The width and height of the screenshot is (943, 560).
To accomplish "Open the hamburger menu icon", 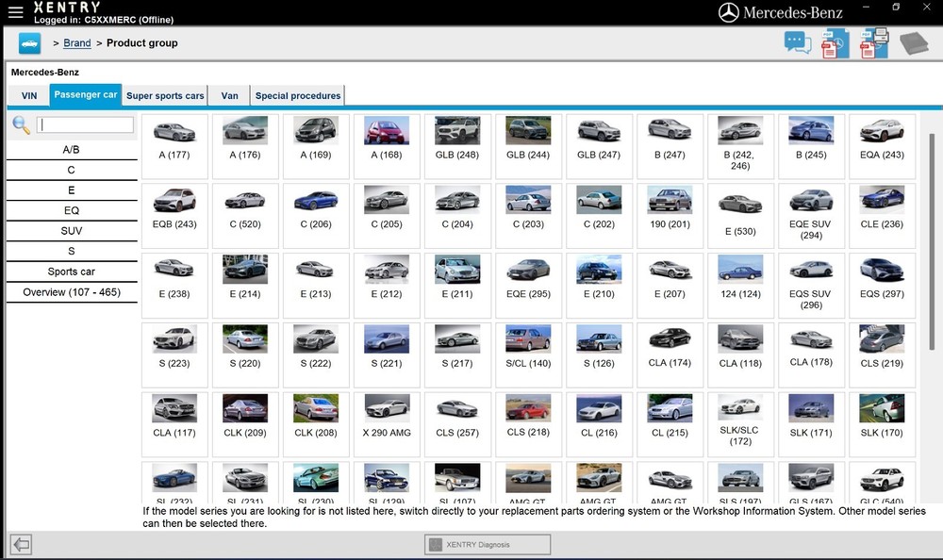I will [15, 12].
